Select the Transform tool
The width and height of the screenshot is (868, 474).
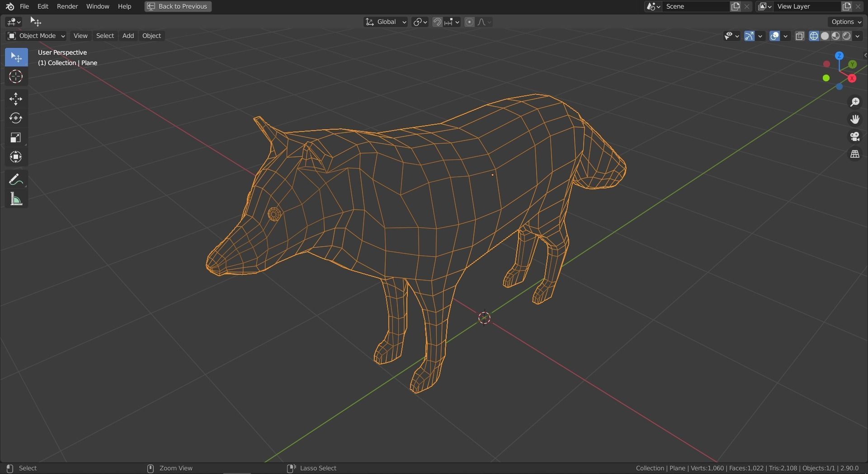click(x=16, y=157)
